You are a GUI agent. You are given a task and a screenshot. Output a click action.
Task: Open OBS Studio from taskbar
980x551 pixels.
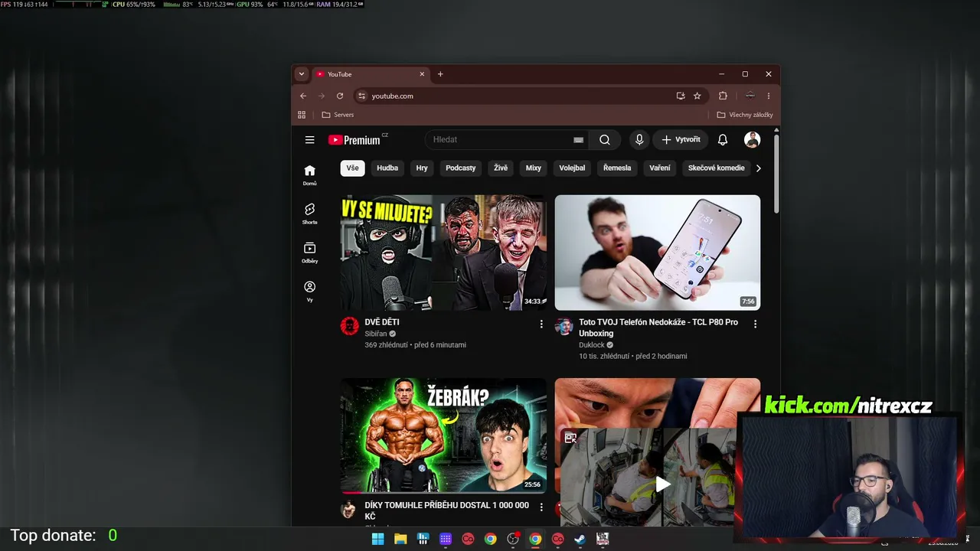tap(513, 539)
